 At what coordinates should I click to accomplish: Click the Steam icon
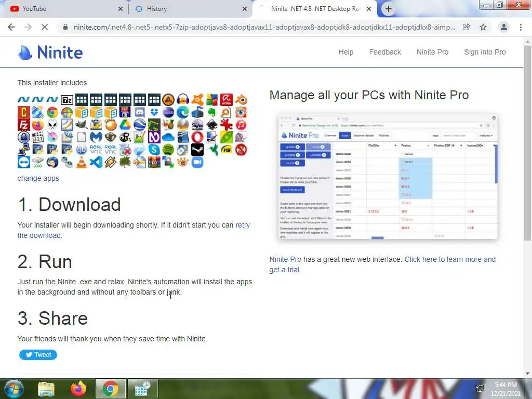coord(197,150)
